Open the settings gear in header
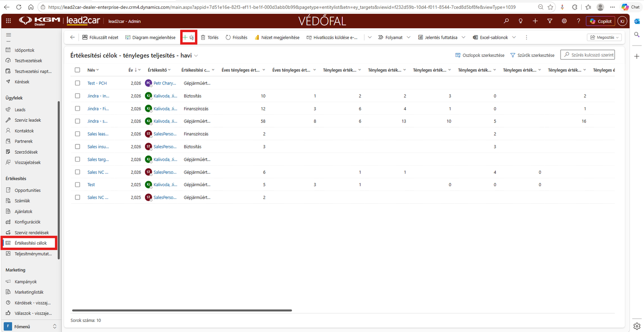The image size is (644, 332). [x=564, y=21]
